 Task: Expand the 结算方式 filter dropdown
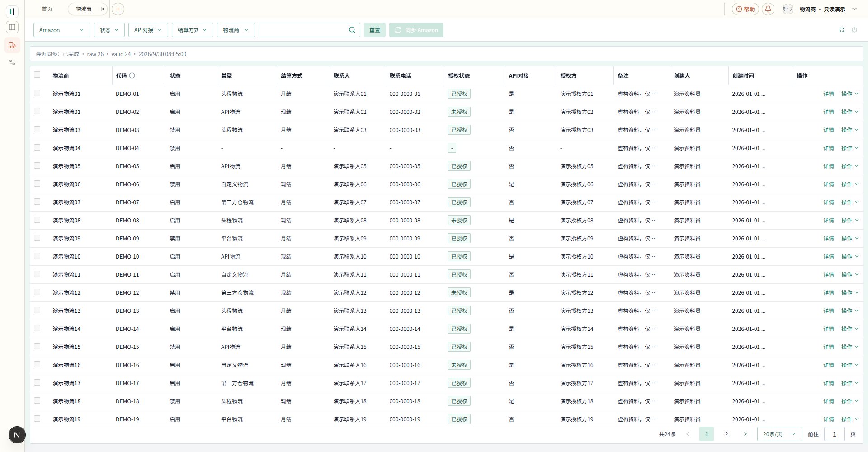pos(192,30)
